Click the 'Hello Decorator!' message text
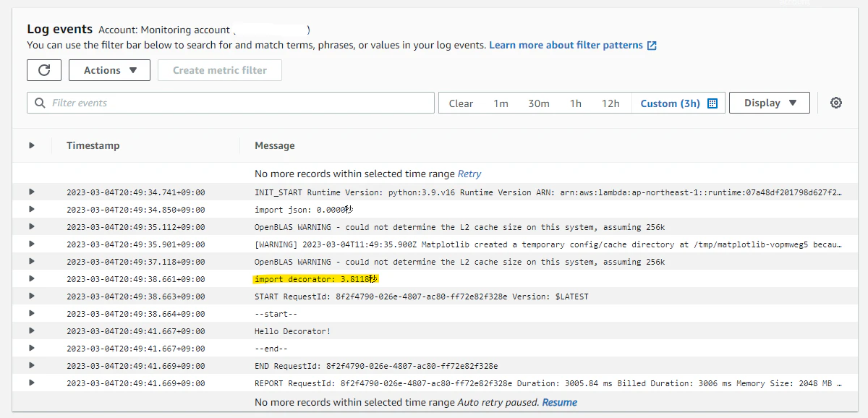 292,331
